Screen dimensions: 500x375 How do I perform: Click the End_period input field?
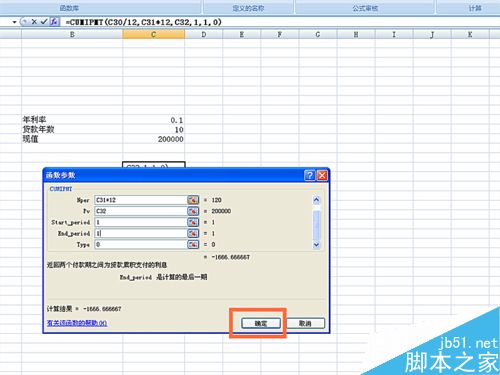[x=141, y=233]
